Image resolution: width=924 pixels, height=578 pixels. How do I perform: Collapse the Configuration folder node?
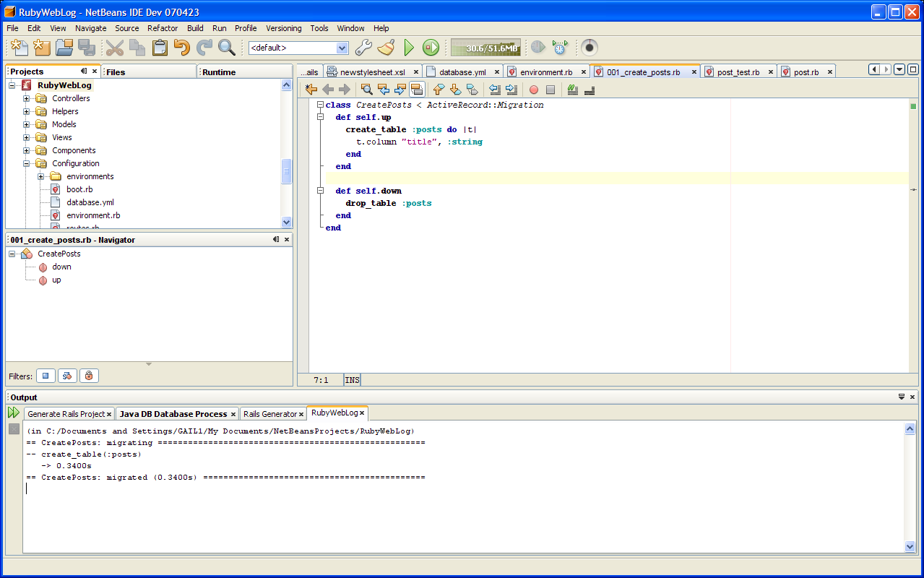[27, 163]
